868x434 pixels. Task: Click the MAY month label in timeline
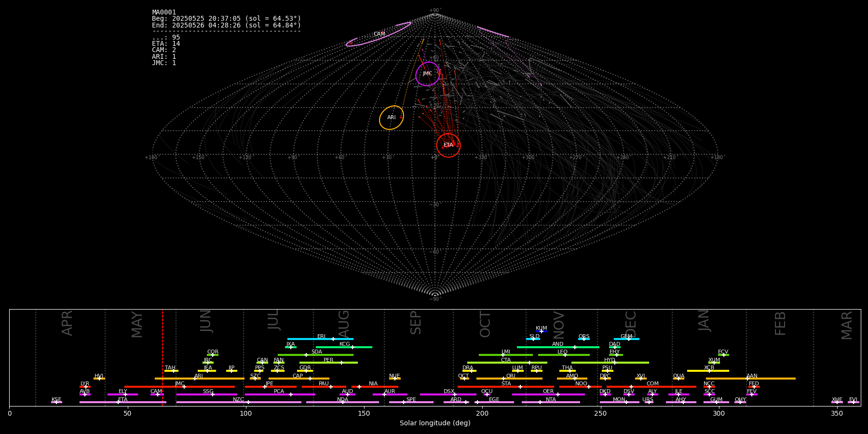click(137, 325)
